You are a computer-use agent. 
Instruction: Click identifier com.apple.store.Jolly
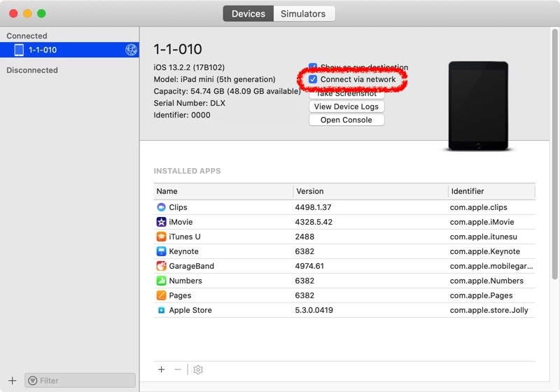[489, 310]
